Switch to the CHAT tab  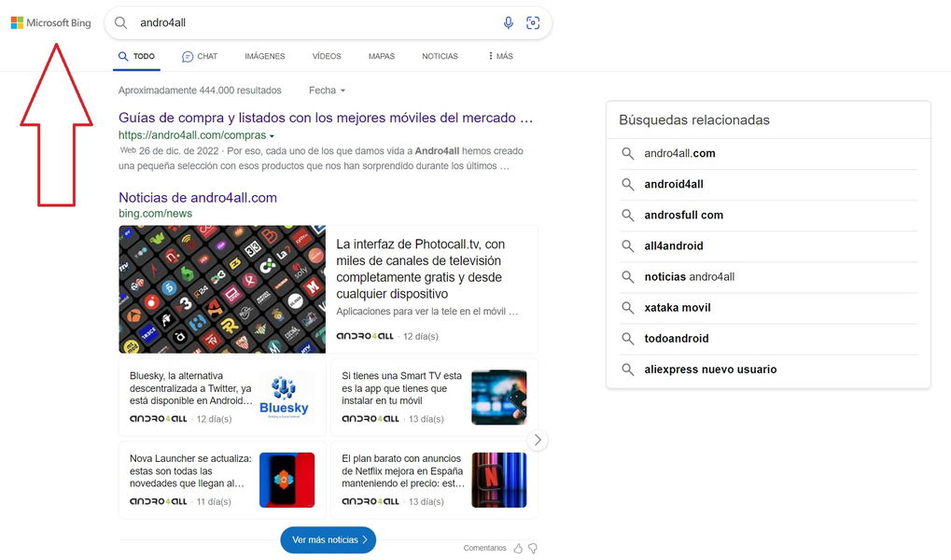(x=200, y=56)
